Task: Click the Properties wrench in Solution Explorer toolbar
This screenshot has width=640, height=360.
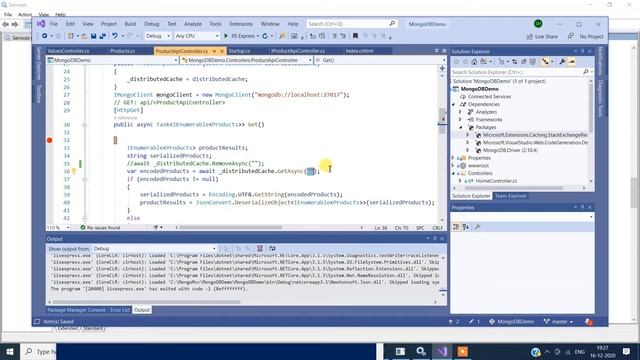Action: pyautogui.click(x=562, y=62)
